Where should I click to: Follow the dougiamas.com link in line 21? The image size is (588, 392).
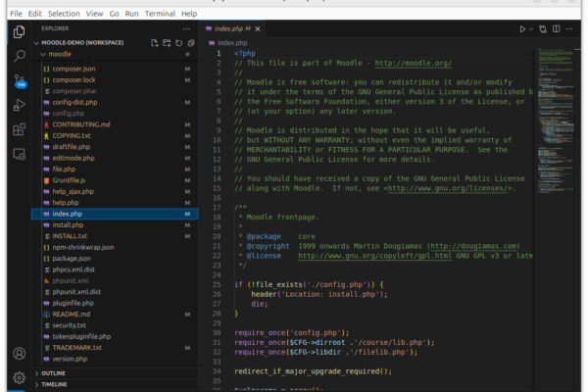473,246
